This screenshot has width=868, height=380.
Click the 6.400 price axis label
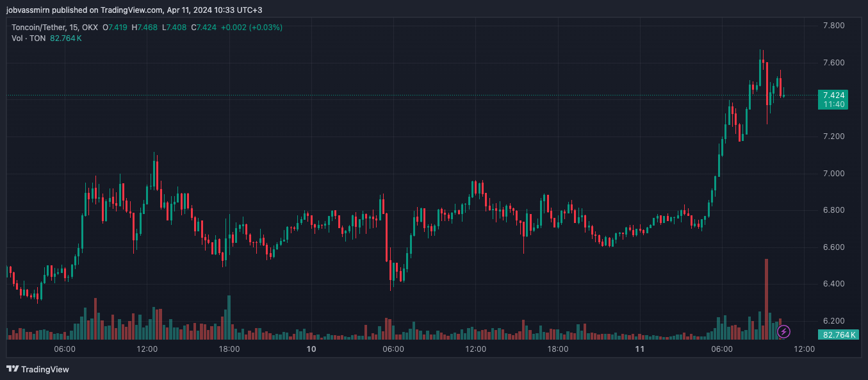(x=833, y=284)
